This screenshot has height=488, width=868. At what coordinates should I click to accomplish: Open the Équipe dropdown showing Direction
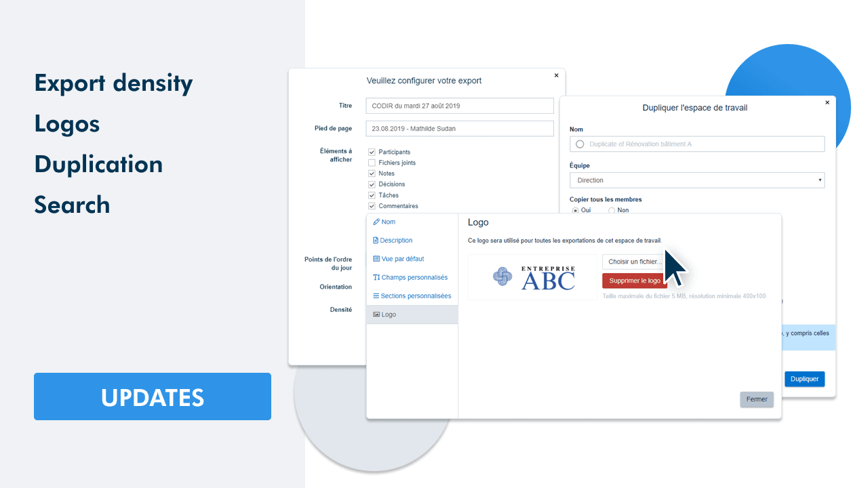click(x=697, y=180)
